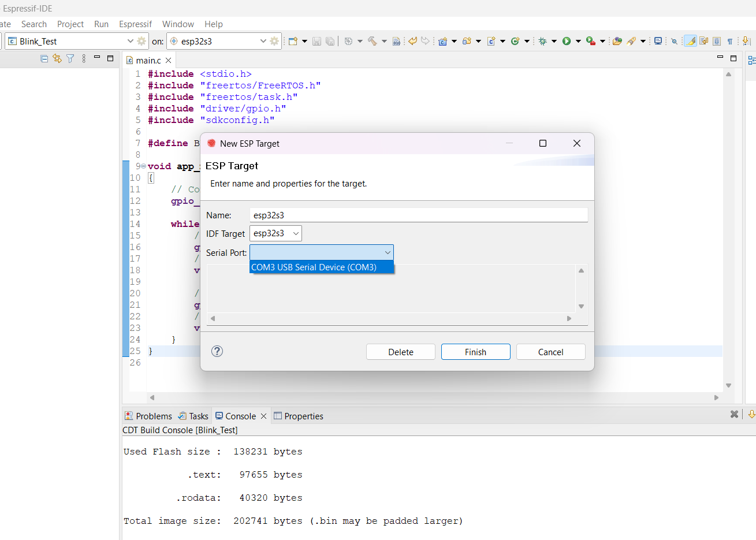Click the Outline view icon at right edge
This screenshot has height=540, width=756.
click(752, 60)
